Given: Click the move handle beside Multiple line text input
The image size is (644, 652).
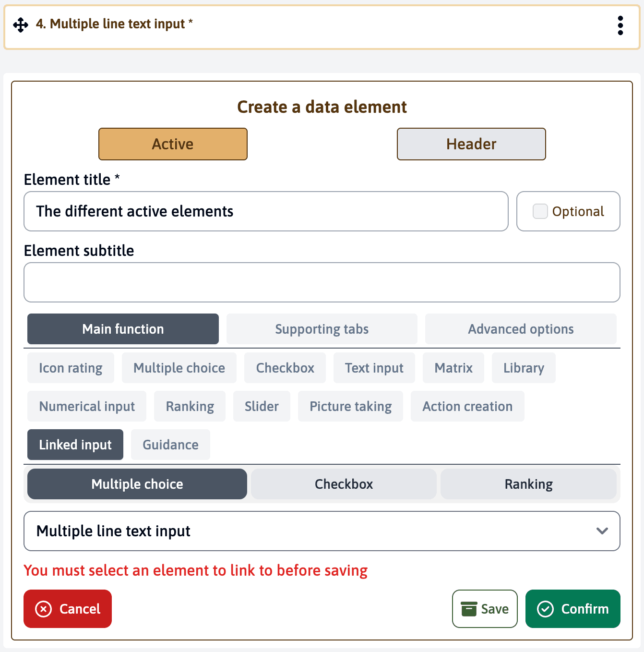Looking at the screenshot, I should point(20,24).
